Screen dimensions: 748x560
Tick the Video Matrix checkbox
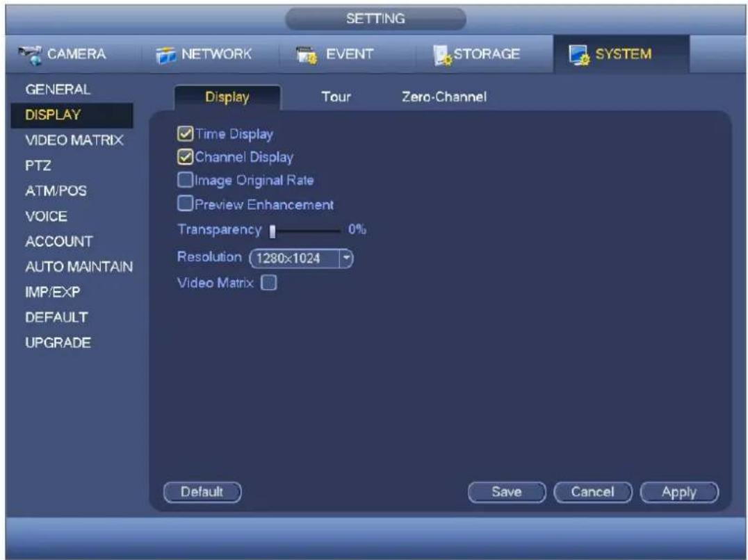click(268, 283)
